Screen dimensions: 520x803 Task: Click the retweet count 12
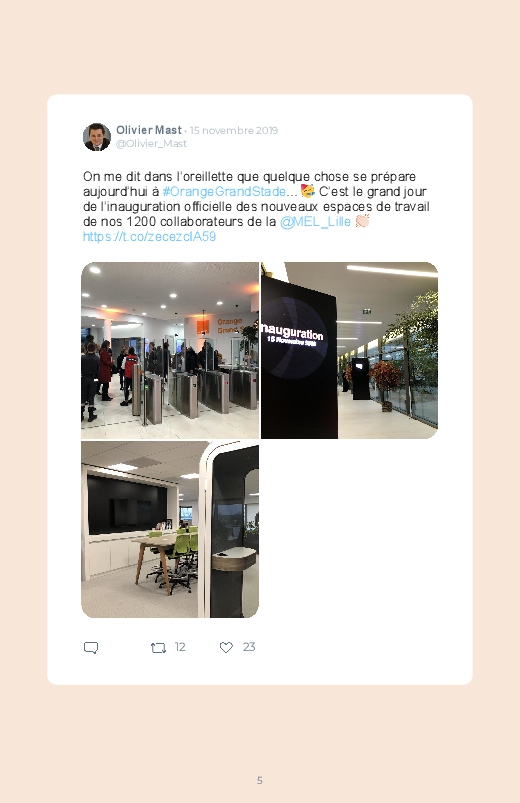click(180, 647)
